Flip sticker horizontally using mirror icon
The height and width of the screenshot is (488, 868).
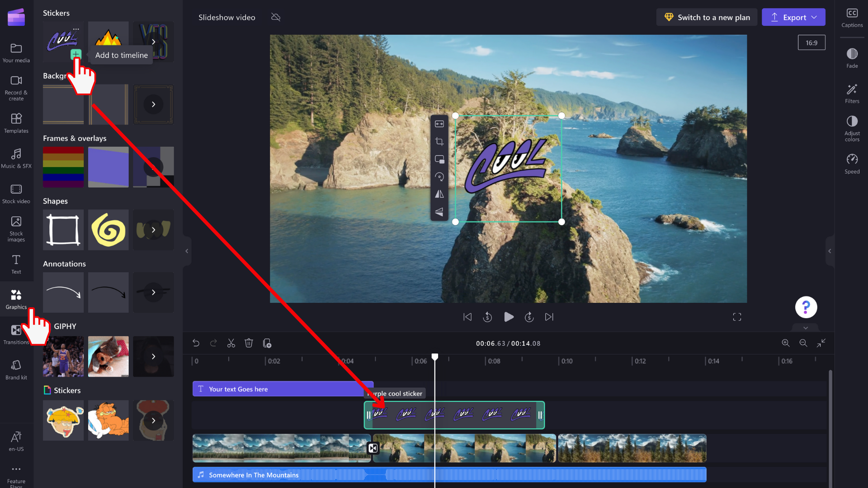pos(439,194)
